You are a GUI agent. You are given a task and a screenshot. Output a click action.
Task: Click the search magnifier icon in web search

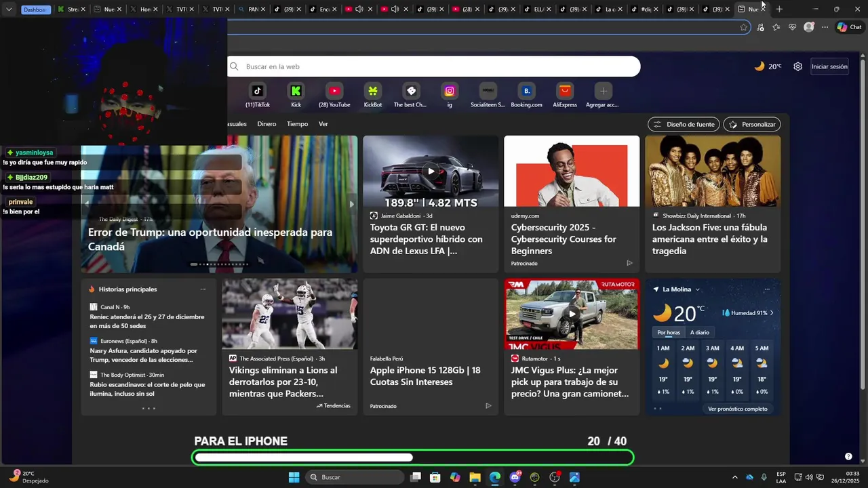[234, 66]
